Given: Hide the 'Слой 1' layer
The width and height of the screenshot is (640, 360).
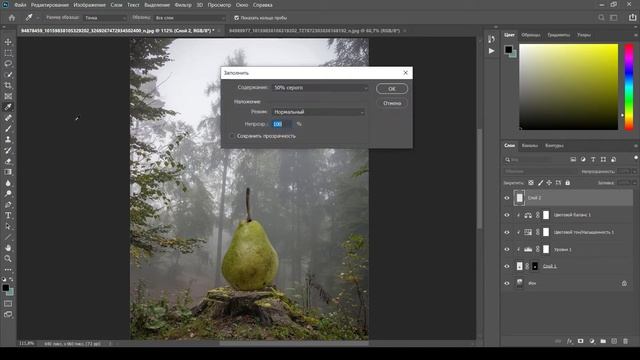Looking at the screenshot, I should click(507, 266).
